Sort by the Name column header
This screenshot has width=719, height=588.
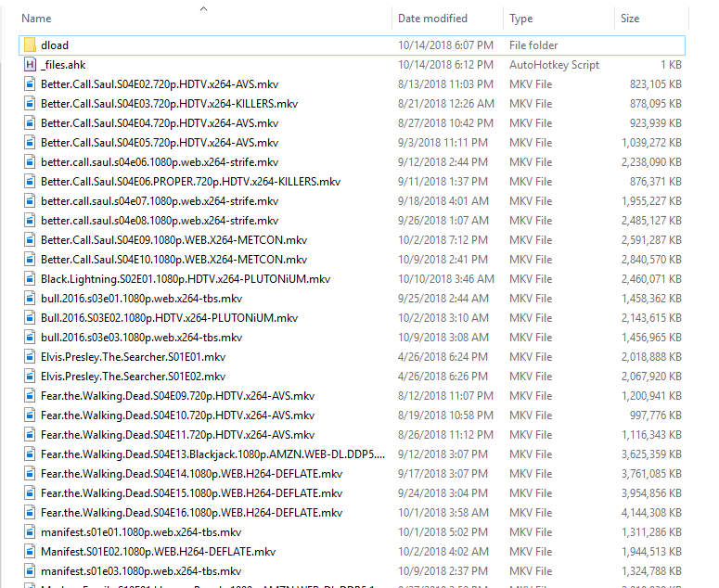36,19
